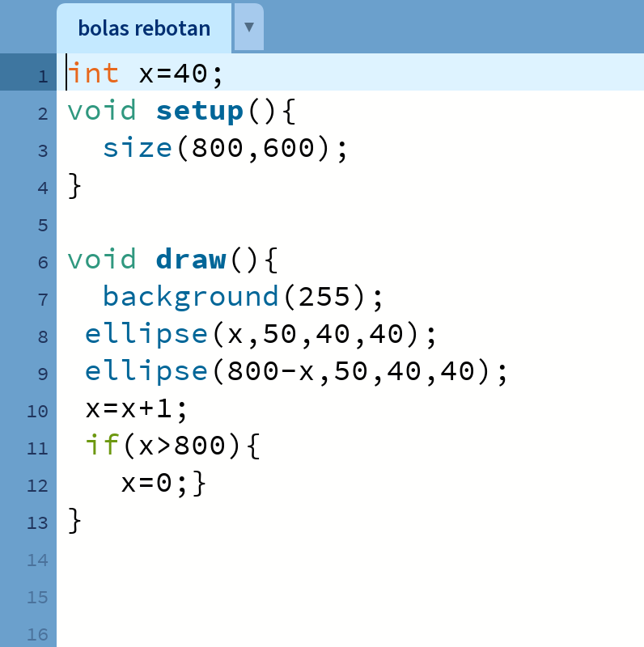Click the "draw" function name
This screenshot has height=647, width=644.
click(x=191, y=260)
